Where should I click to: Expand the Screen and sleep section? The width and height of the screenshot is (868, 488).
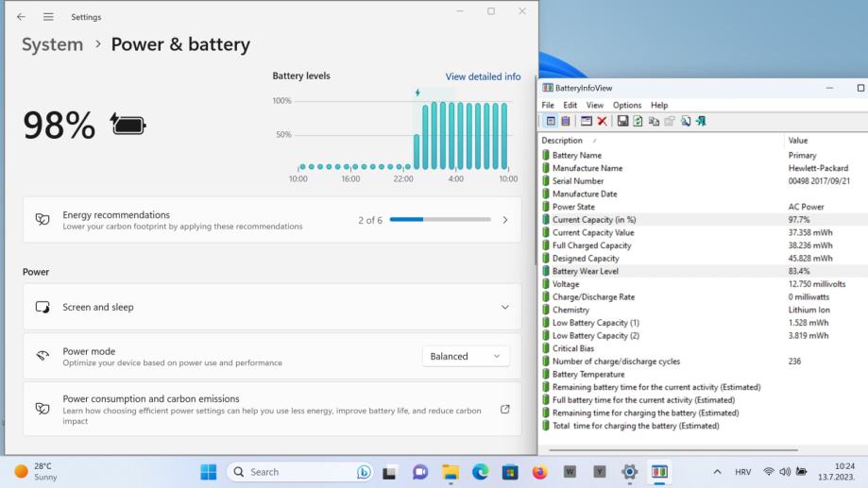[x=504, y=307]
